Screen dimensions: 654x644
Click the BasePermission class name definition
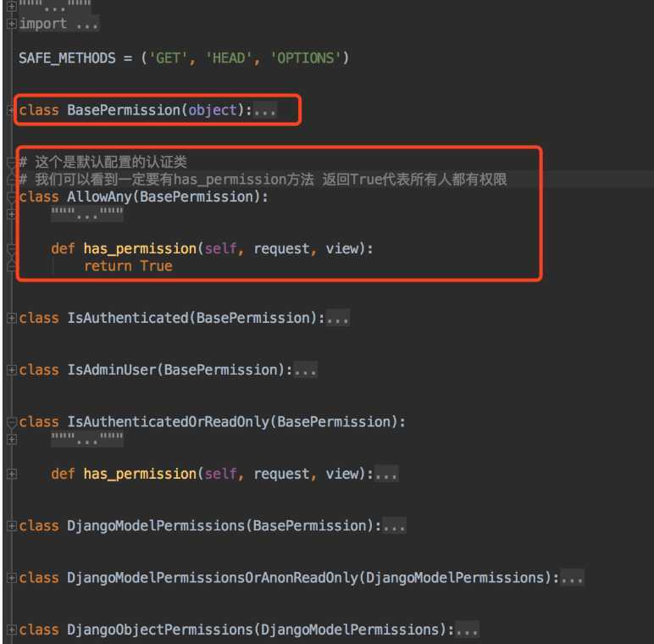click(x=124, y=110)
